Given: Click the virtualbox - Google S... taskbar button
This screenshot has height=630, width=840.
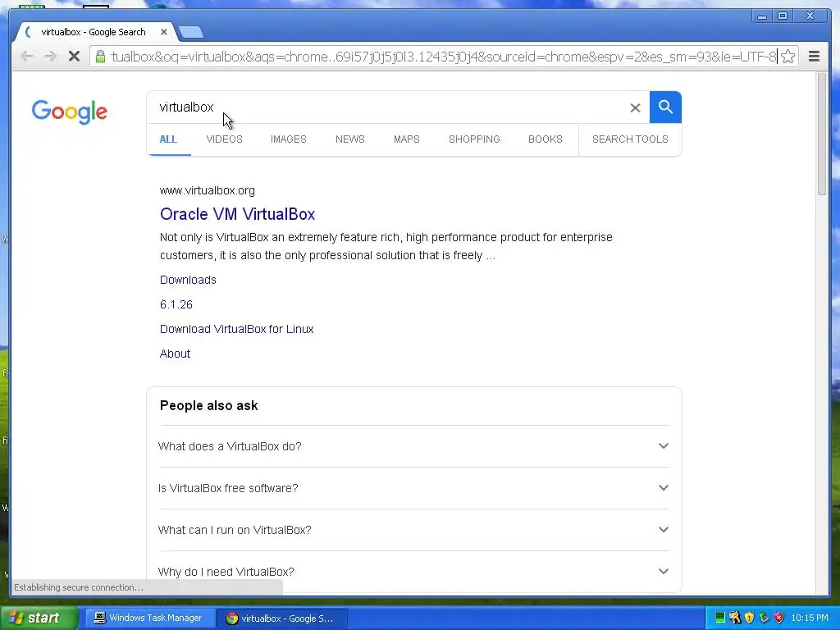Looking at the screenshot, I should coord(282,618).
